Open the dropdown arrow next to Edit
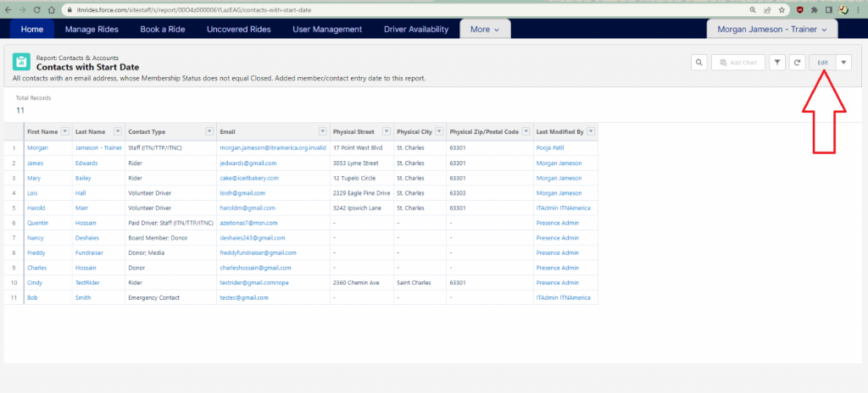868x393 pixels. coord(843,63)
